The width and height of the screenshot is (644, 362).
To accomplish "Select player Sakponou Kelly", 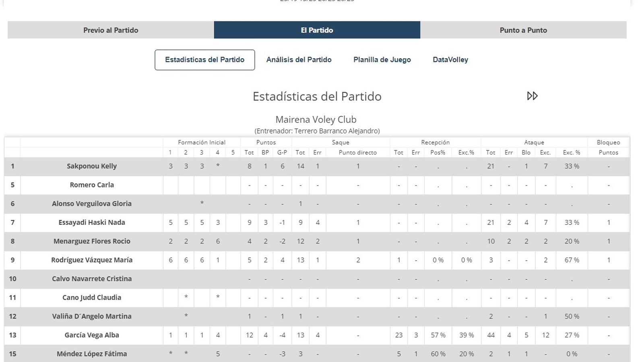I will [92, 166].
